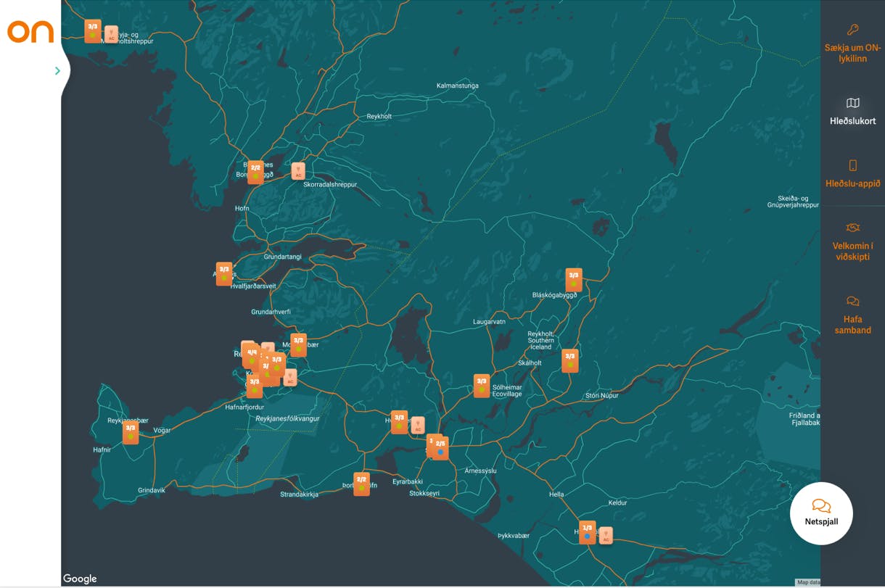Select the 2/2 station marker at Borgarnes
The width and height of the screenshot is (885, 588).
tap(255, 172)
